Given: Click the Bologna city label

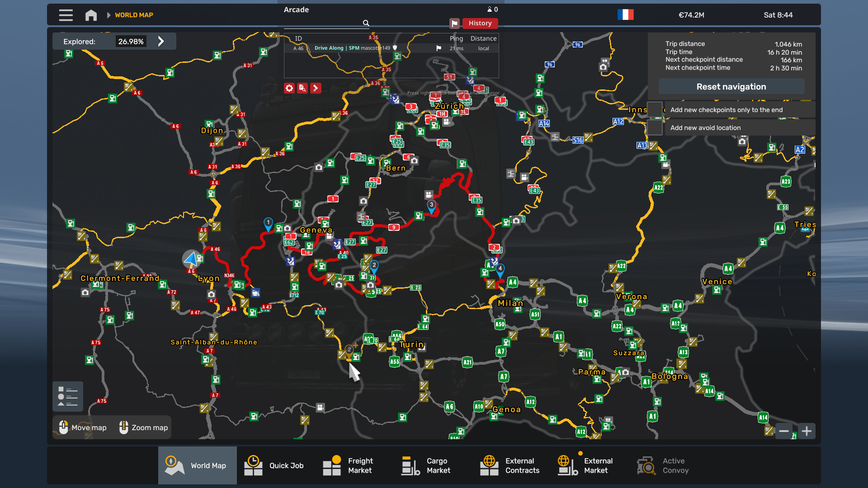Looking at the screenshot, I should coord(670,376).
